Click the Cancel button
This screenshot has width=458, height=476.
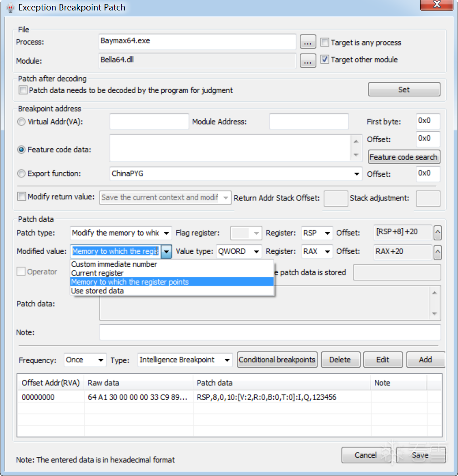pos(366,455)
